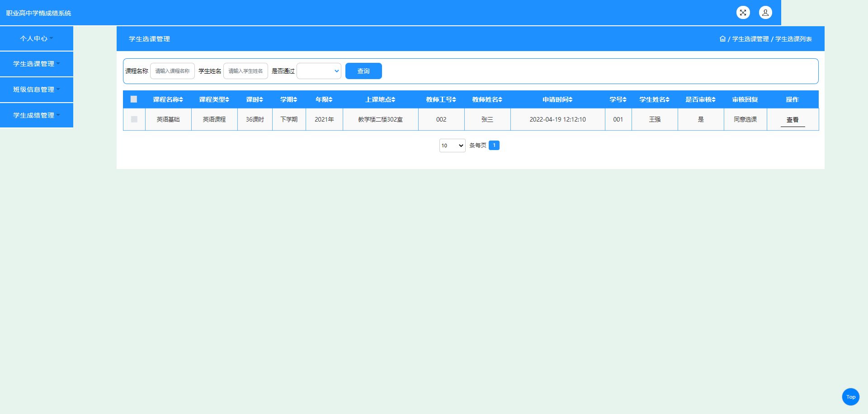Sort by 教师工号 column arrows

(454, 99)
